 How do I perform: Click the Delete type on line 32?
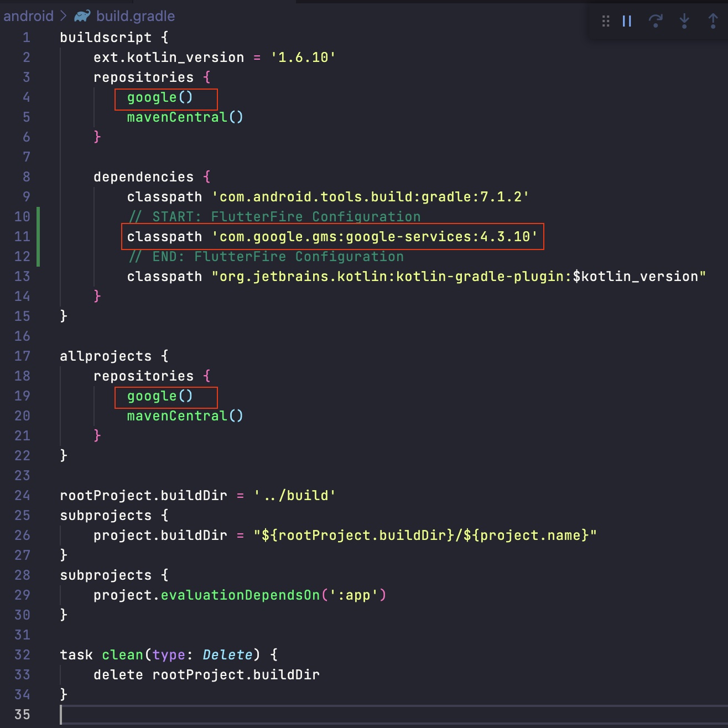[x=228, y=655]
